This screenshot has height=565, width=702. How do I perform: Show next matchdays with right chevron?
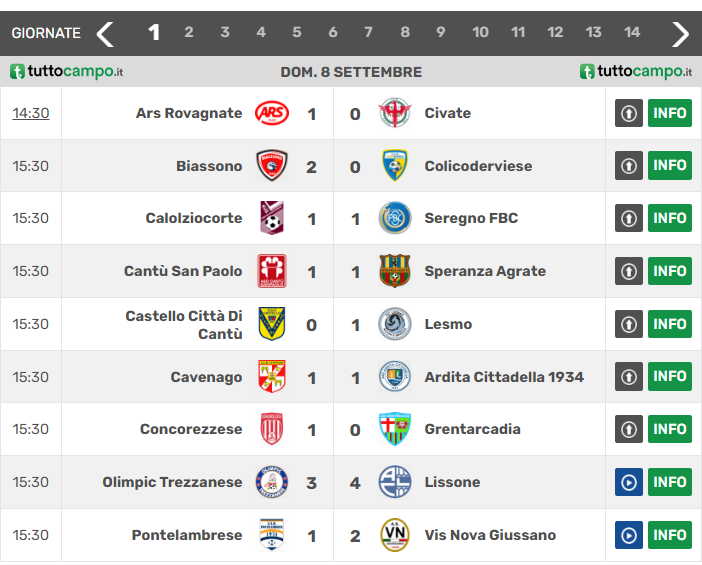tap(680, 34)
